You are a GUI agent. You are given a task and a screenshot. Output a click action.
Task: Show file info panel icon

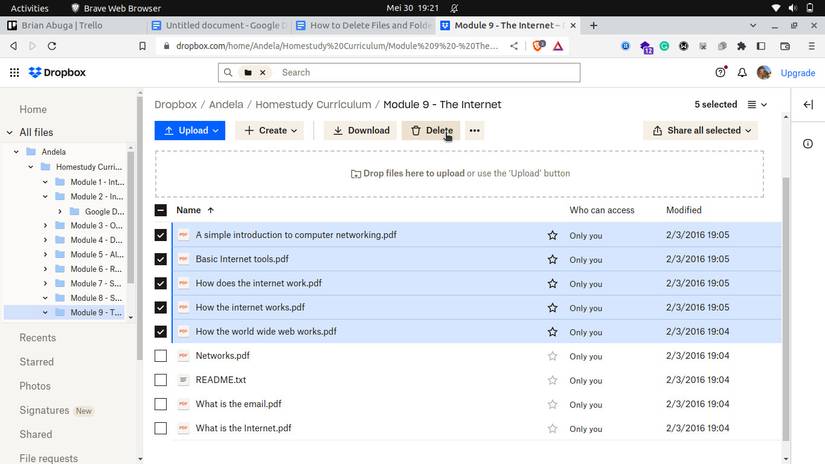coord(808,144)
